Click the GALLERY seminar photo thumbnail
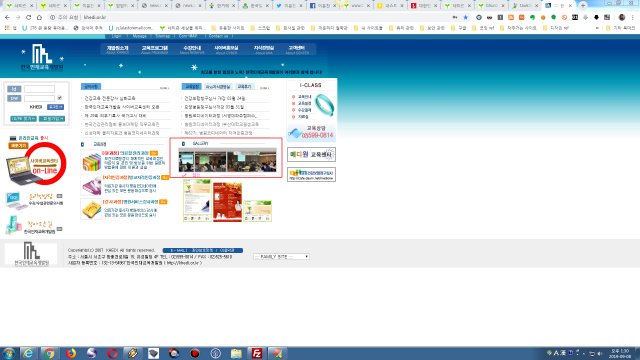This screenshot has height=360, width=640. click(227, 160)
